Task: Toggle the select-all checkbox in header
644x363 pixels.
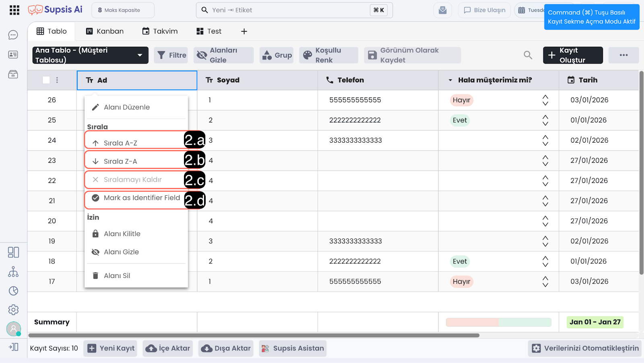Action: (x=46, y=80)
